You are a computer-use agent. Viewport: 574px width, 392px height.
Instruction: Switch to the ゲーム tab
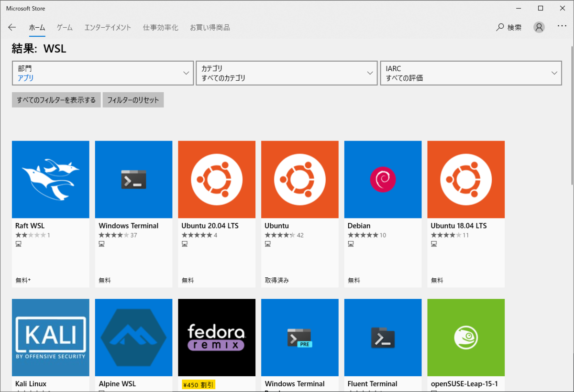pos(65,28)
